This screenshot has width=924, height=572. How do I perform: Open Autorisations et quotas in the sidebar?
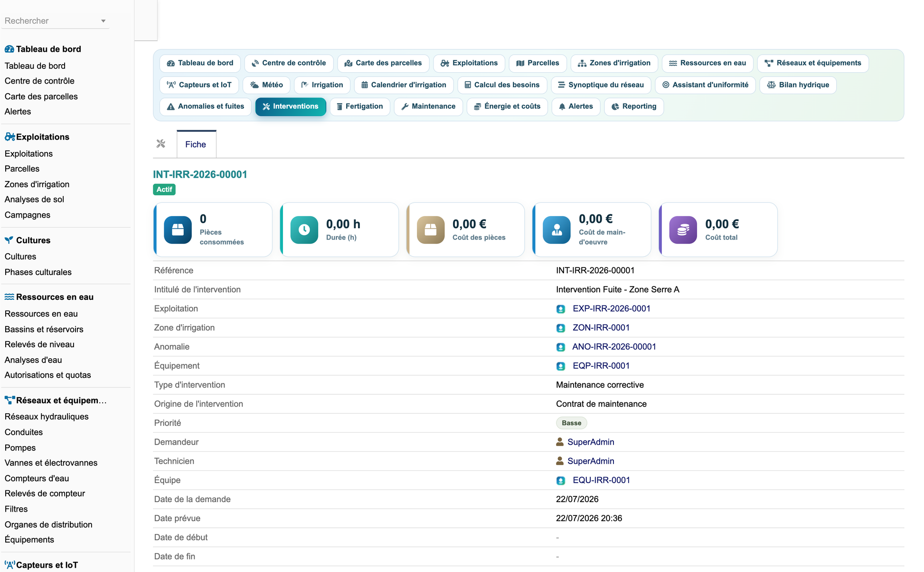pos(48,375)
